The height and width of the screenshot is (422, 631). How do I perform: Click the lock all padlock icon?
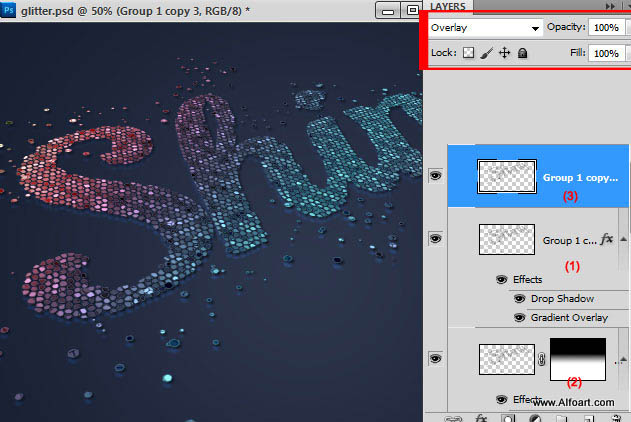click(522, 53)
